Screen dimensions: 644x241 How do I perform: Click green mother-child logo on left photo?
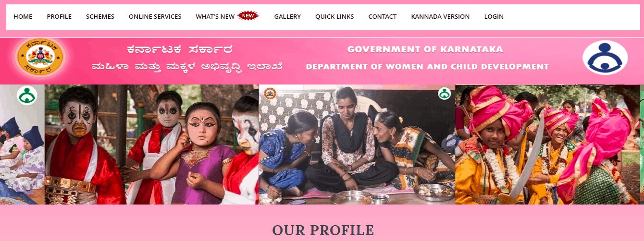pos(27,95)
